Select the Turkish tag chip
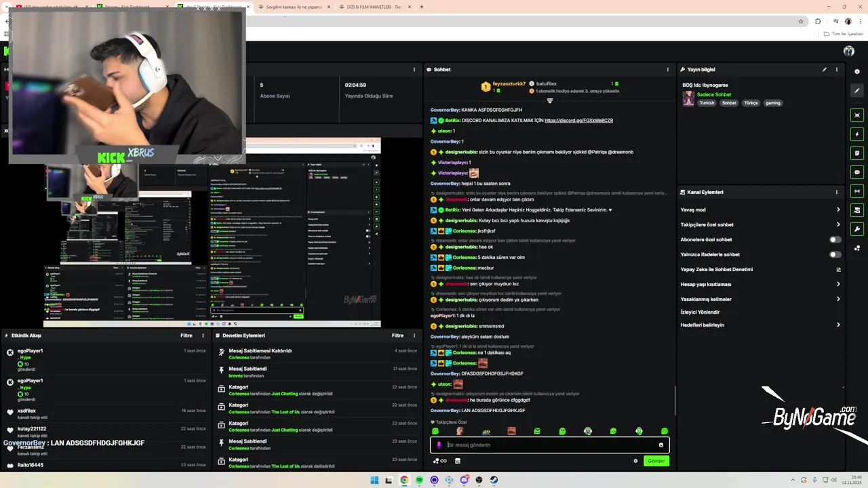Screen dimensions: 868x488 707,103
